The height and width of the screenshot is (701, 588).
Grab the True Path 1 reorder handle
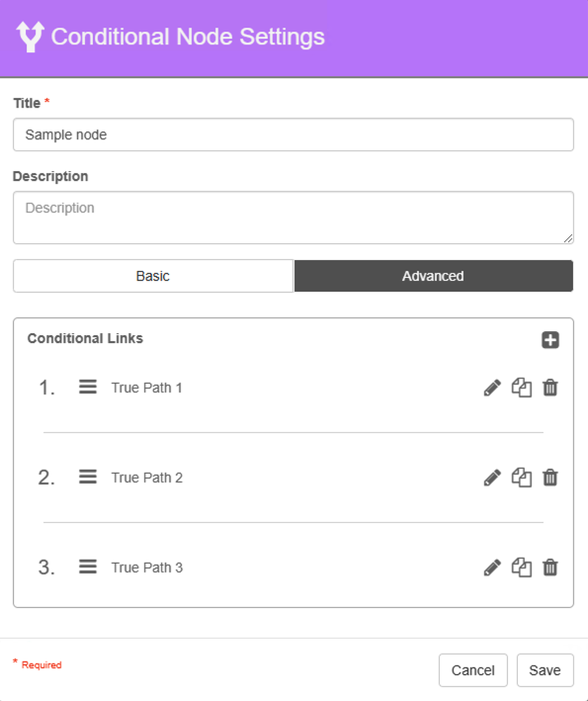click(x=88, y=387)
